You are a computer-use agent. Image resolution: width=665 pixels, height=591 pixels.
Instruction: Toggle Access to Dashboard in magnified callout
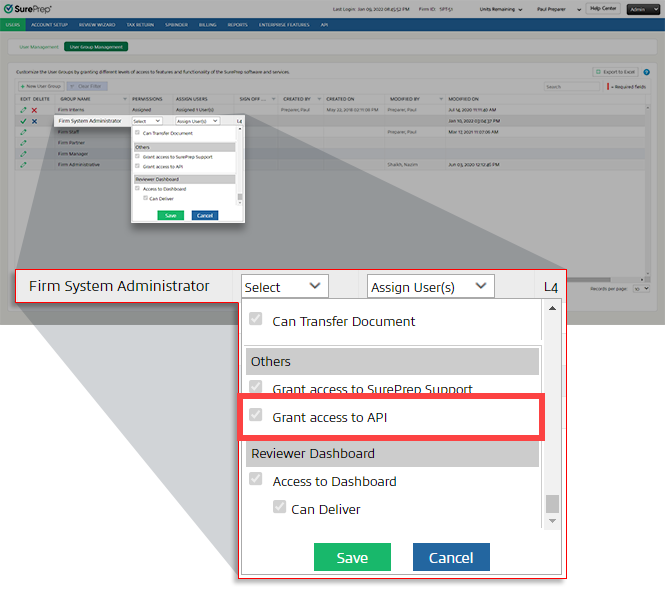tap(256, 479)
